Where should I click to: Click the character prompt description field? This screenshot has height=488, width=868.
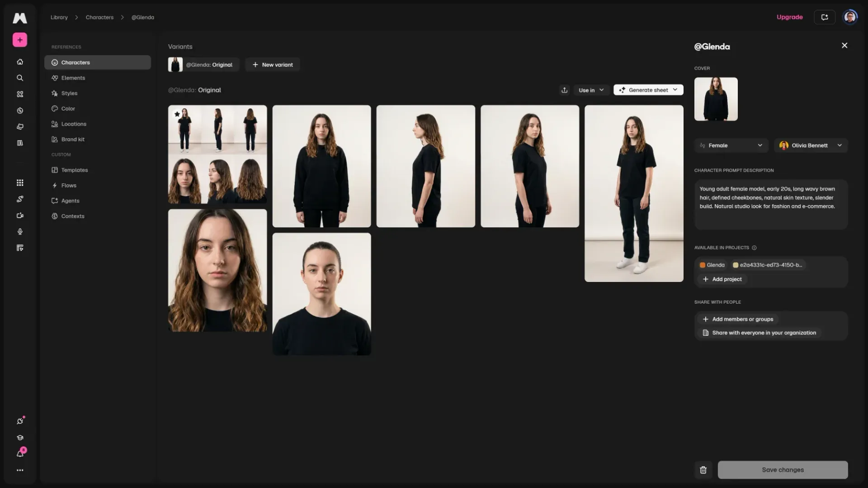click(x=771, y=204)
